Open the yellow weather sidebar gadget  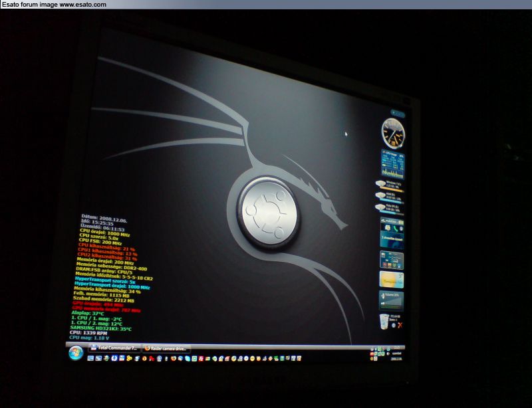(392, 280)
